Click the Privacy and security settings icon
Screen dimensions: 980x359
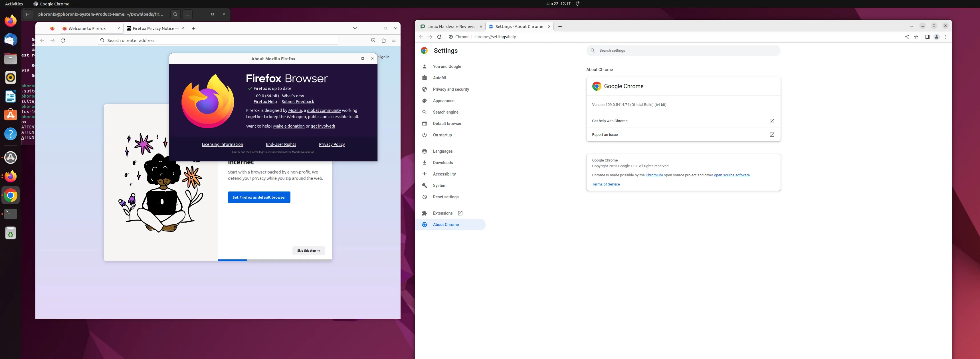click(424, 89)
